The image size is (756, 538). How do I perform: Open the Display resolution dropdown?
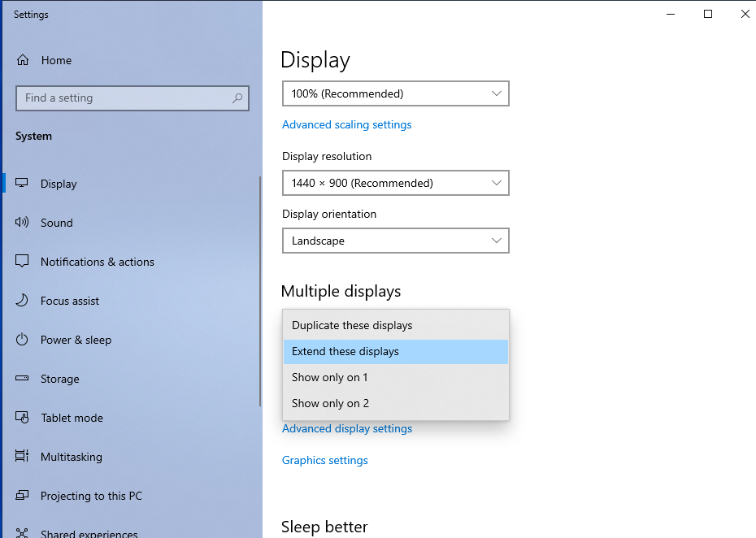tap(395, 183)
